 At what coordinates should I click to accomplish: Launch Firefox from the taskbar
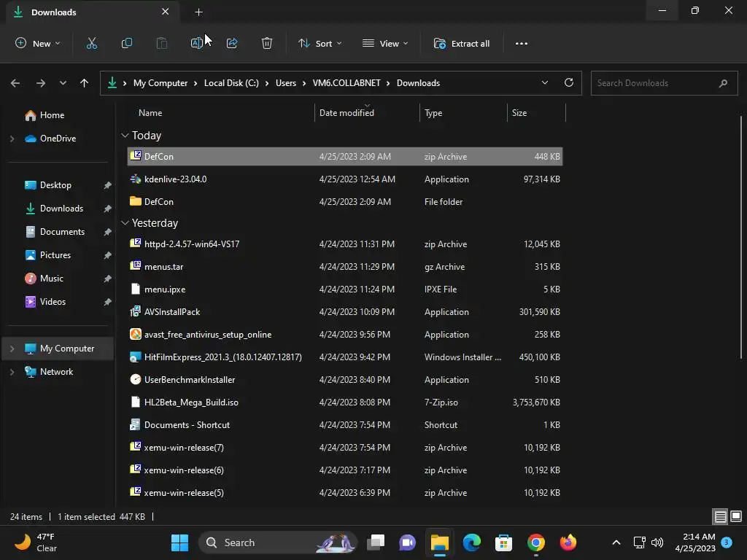click(x=568, y=542)
